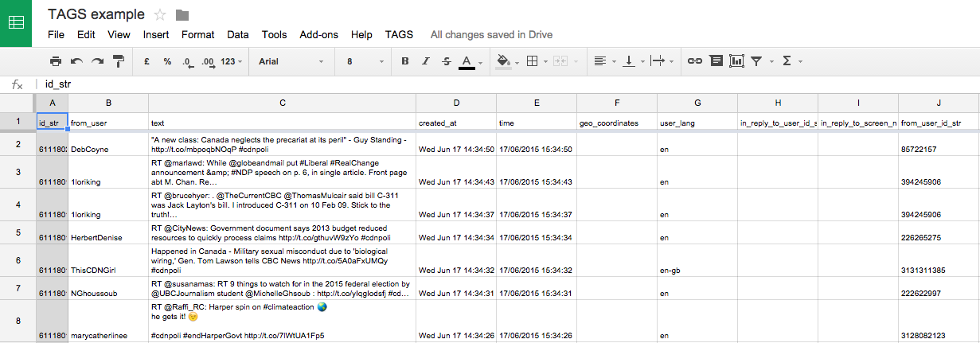Select column C header
Viewport: 980px width, 343px height.
(282, 103)
